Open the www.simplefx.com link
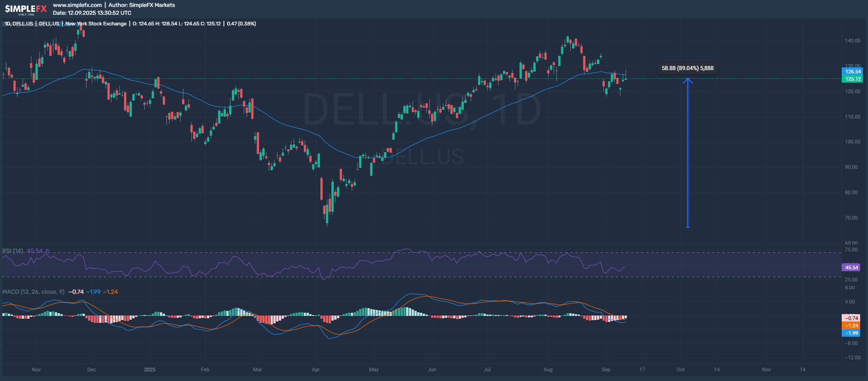 pyautogui.click(x=77, y=5)
